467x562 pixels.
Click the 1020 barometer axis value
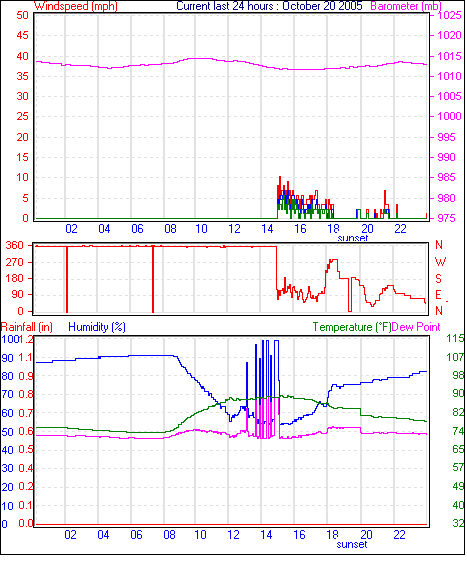(x=449, y=35)
